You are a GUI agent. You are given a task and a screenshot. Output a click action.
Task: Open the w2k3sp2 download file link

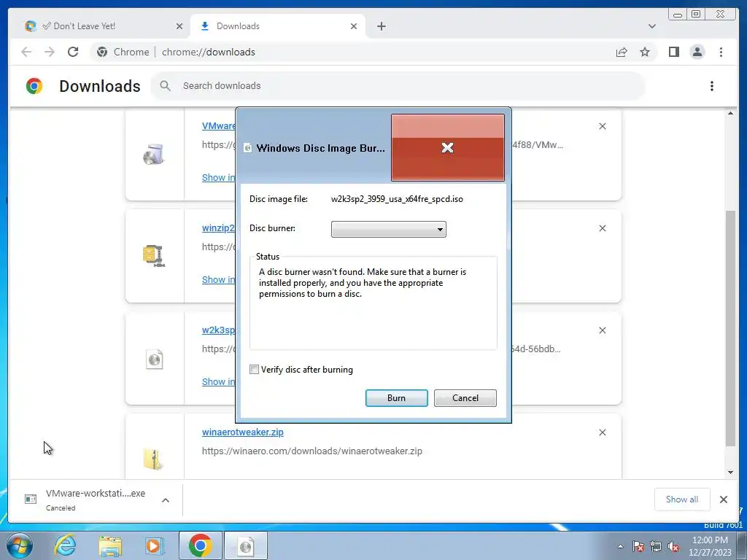(x=218, y=330)
